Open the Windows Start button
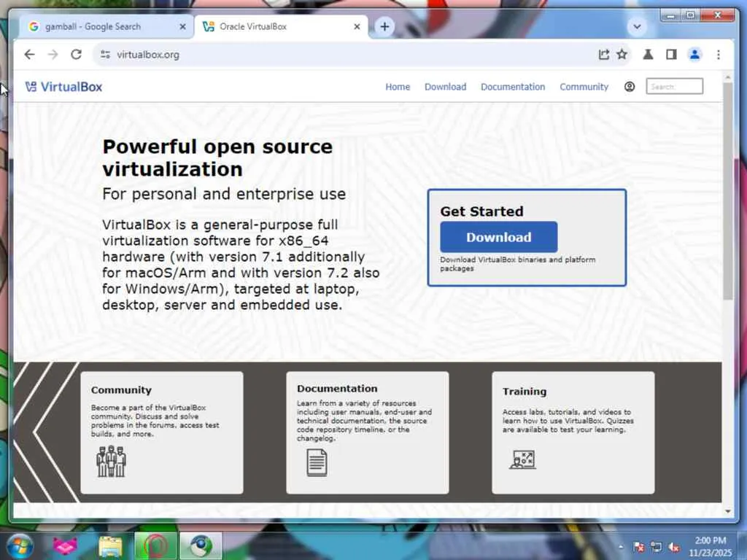747x560 pixels. coord(20,546)
